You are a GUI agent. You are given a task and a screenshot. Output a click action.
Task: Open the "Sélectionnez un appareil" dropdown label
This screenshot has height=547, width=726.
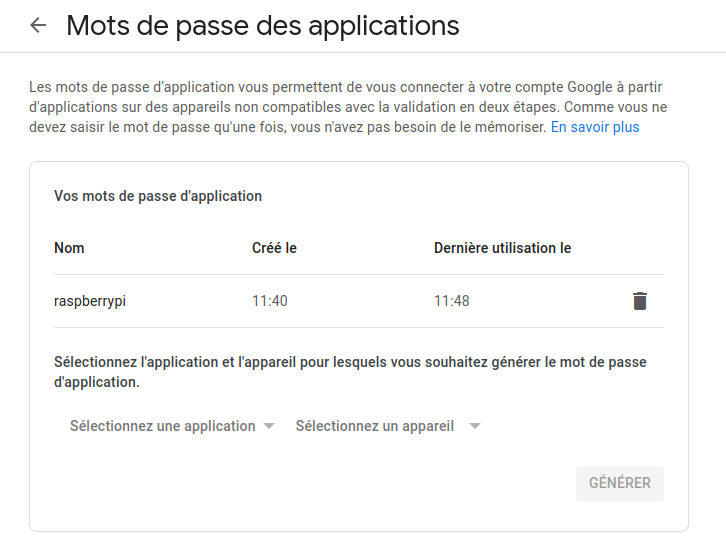[x=375, y=426]
